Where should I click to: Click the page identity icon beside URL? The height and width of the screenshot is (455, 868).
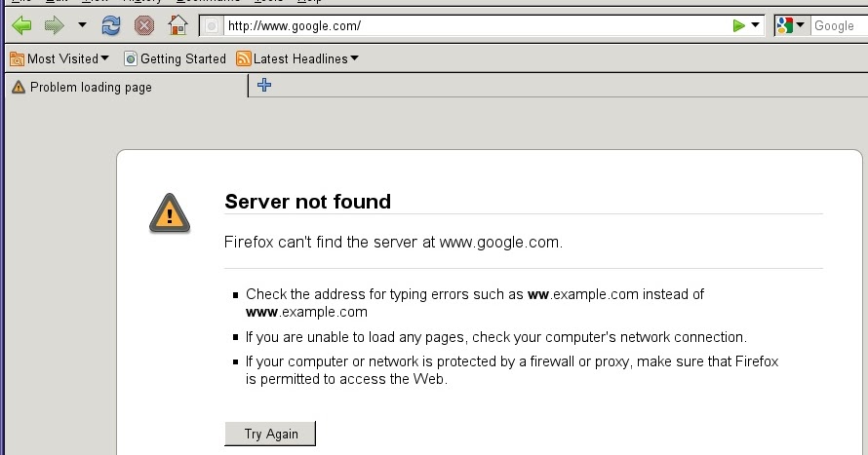click(x=212, y=25)
